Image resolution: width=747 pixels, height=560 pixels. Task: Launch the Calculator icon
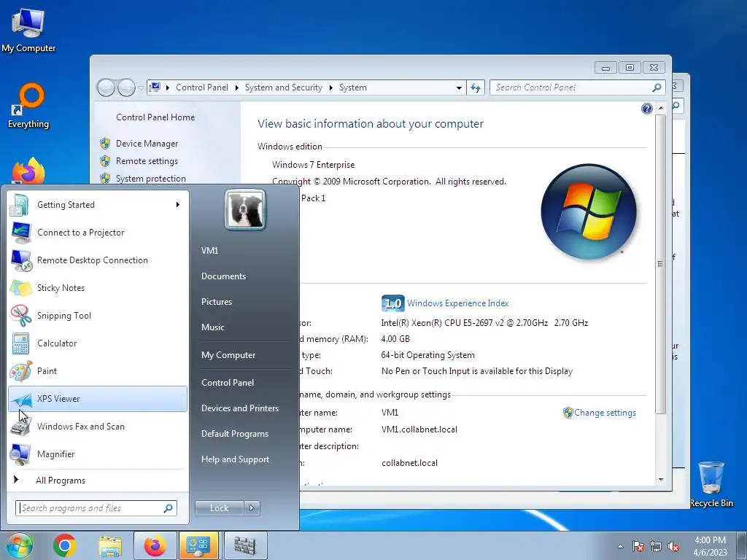click(20, 343)
